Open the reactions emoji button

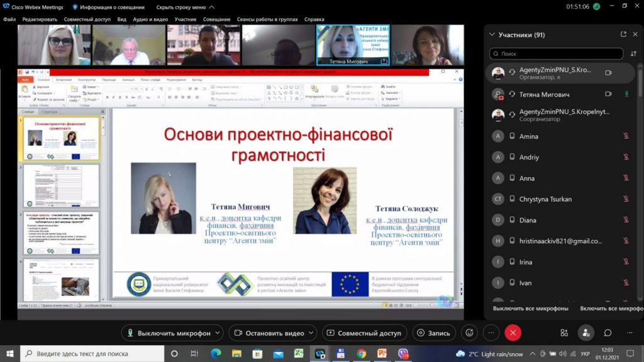469,333
